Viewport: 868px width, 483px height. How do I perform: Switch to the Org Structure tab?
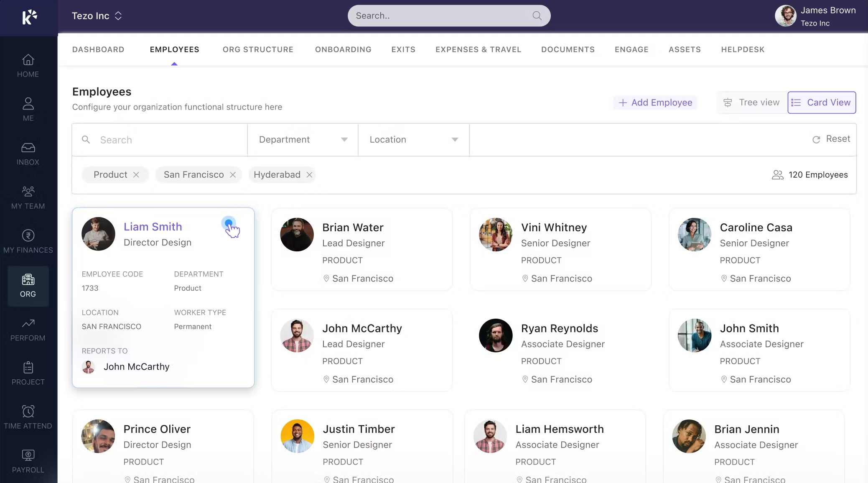[x=258, y=49]
